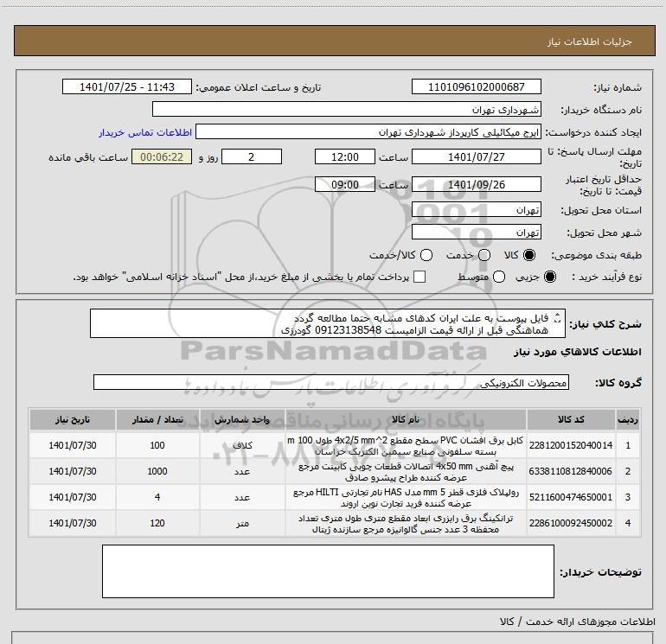
Task: Click product code 2286100092450002
Action: tap(571, 523)
